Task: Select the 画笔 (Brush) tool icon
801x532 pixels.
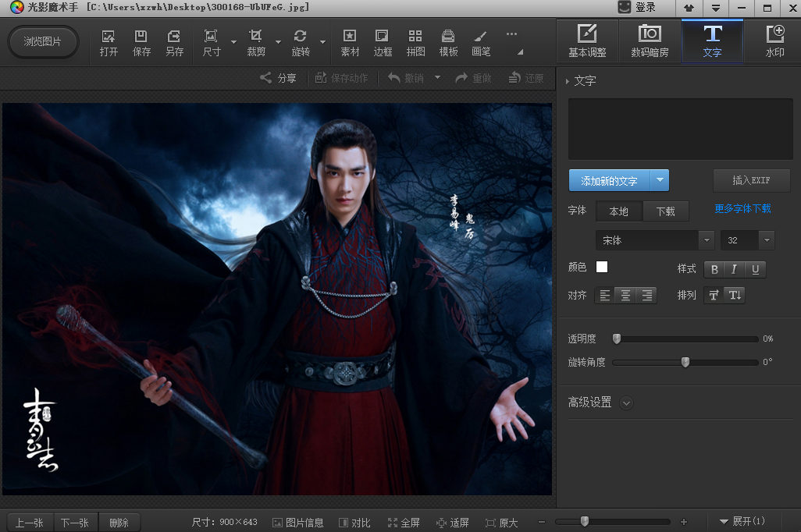Action: point(481,42)
